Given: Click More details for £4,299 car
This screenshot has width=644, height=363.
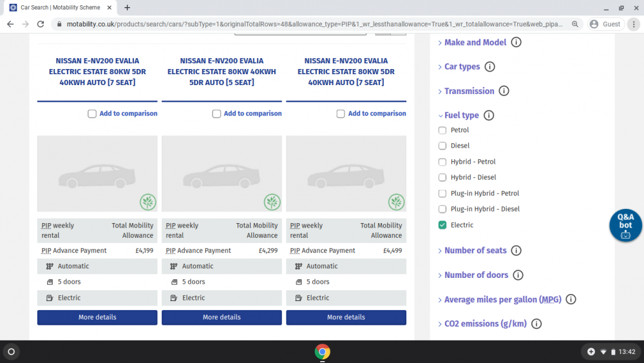Looking at the screenshot, I should [222, 317].
